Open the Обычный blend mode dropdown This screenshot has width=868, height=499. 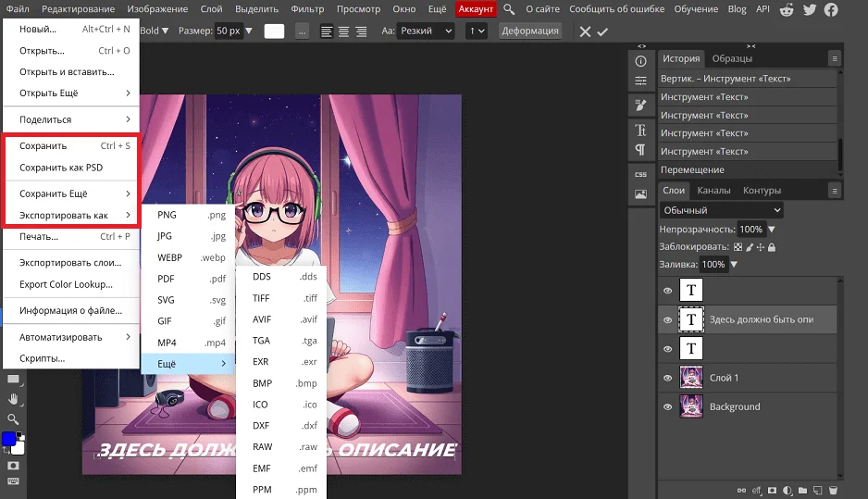tap(721, 210)
